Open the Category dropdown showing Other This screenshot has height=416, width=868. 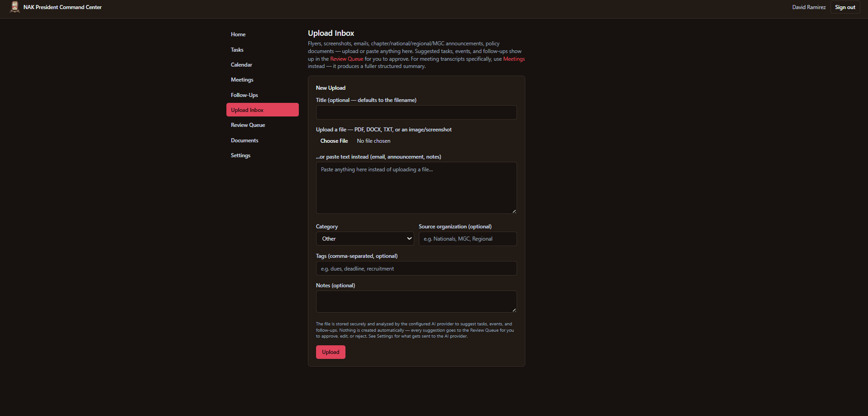click(x=365, y=239)
